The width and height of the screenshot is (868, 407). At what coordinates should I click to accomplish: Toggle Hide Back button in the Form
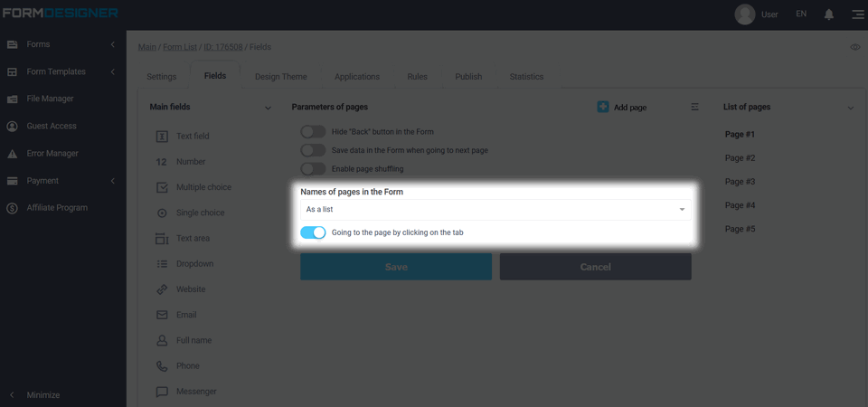[x=313, y=132]
